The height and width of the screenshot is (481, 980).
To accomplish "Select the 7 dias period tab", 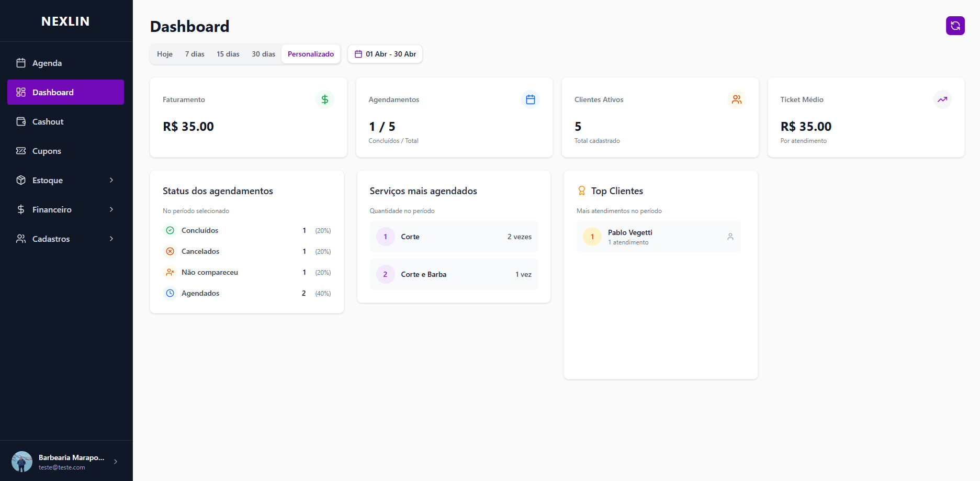I will point(195,54).
